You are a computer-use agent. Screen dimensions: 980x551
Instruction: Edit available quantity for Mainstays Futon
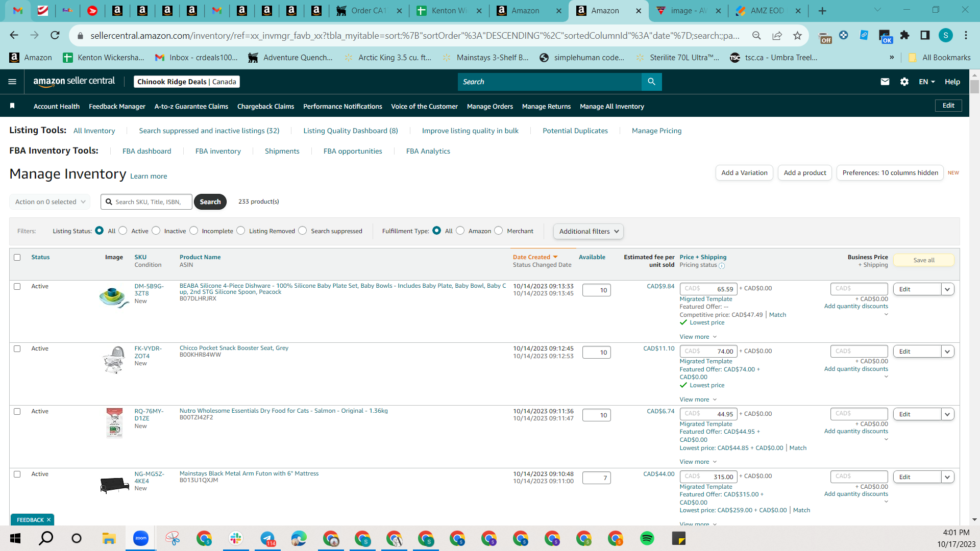(x=596, y=478)
